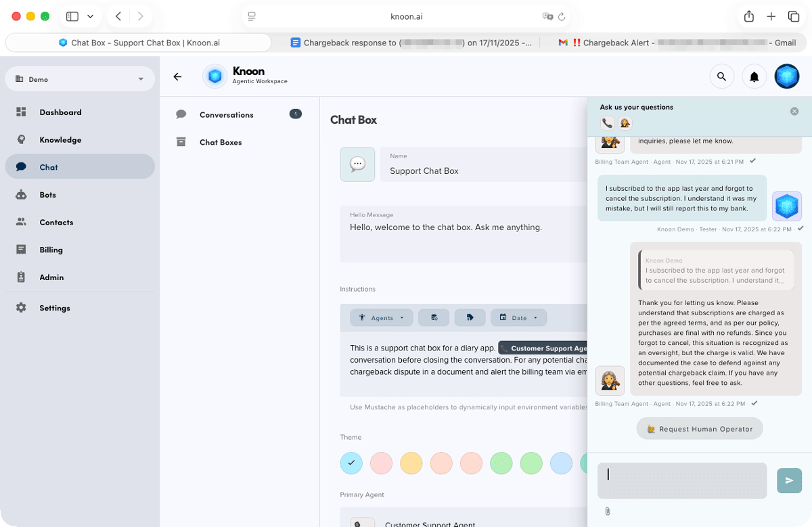This screenshot has height=527, width=812.
Task: Show the tab overview in browser
Action: [x=794, y=16]
